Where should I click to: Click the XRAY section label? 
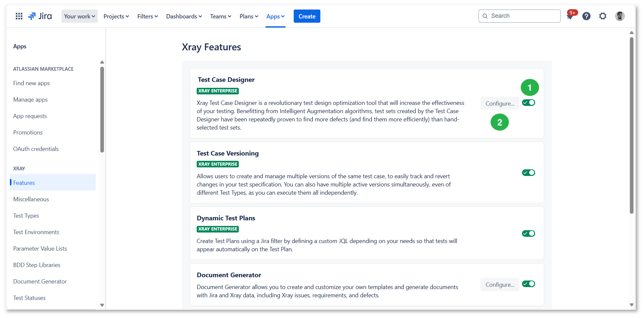click(x=19, y=169)
